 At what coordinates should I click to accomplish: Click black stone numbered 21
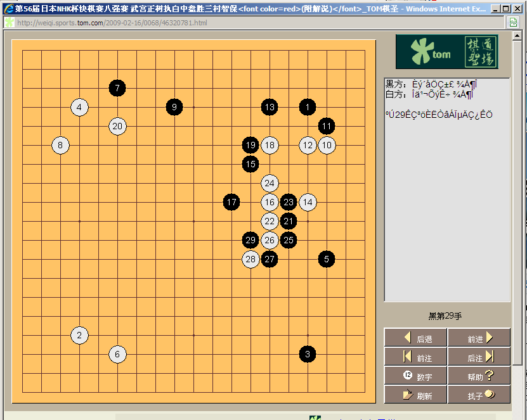(x=289, y=221)
